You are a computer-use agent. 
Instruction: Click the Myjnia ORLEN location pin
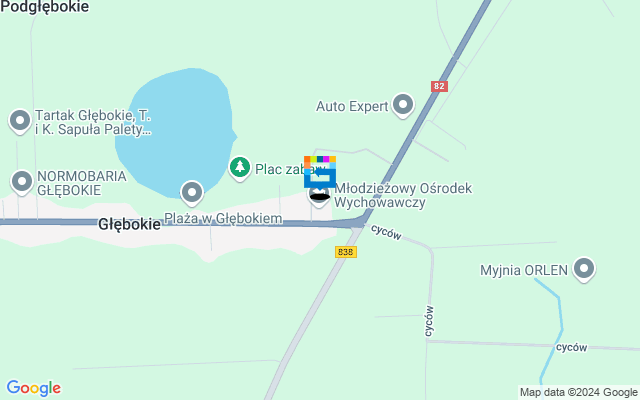[584, 269]
